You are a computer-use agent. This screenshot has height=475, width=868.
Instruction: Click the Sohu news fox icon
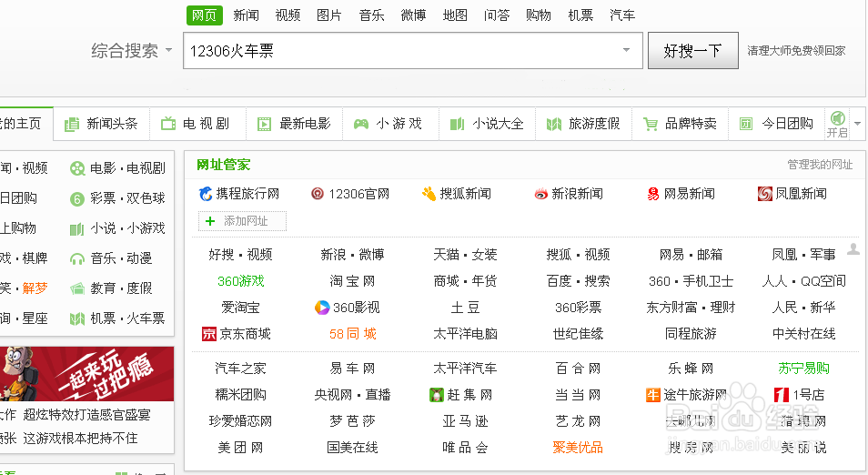429,194
